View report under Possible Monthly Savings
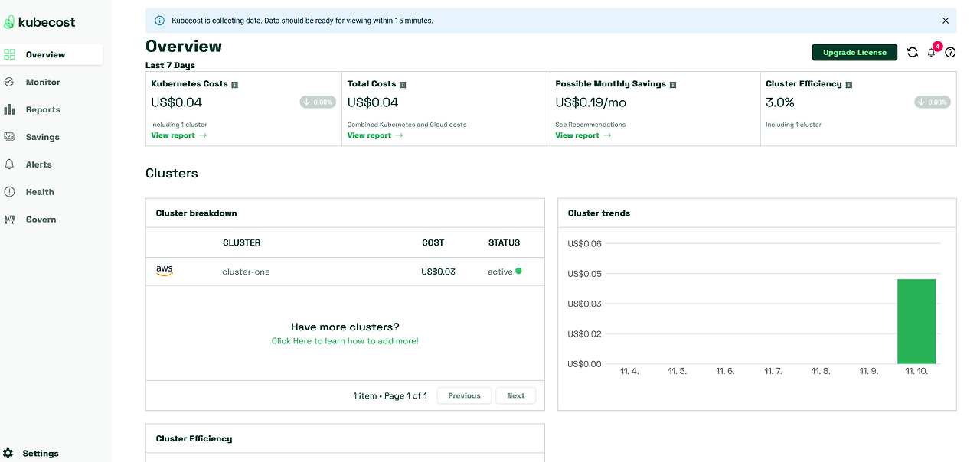 coord(583,135)
